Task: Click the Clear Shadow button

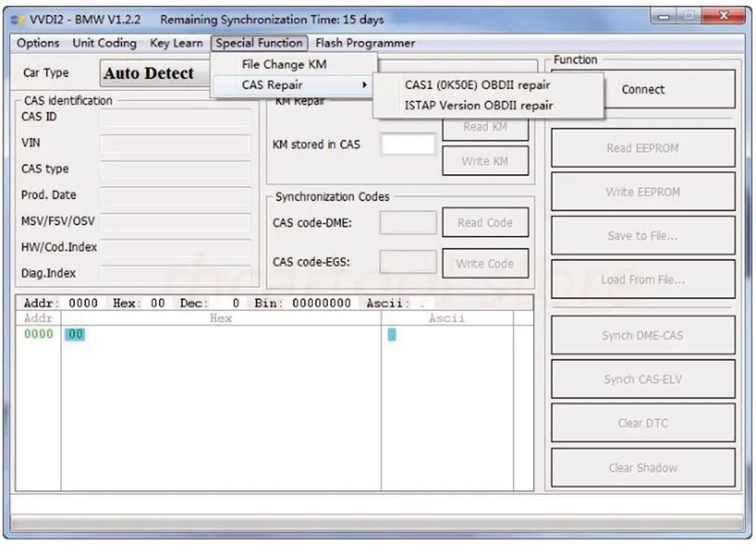Action: click(643, 468)
